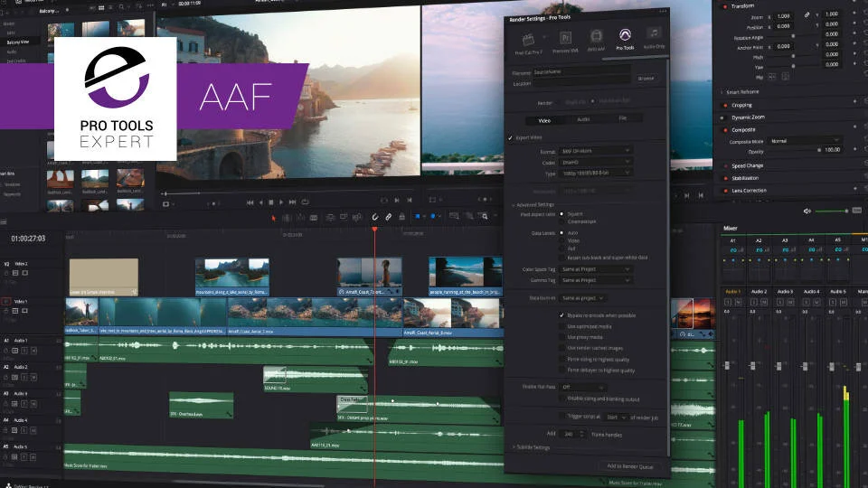Toggle the Export Video checkmark
The width and height of the screenshot is (868, 488).
[x=510, y=137]
